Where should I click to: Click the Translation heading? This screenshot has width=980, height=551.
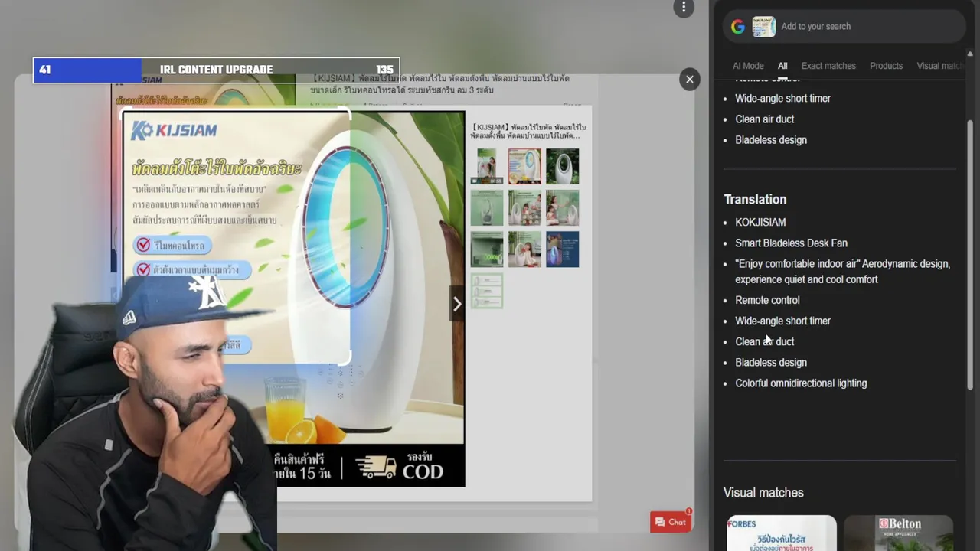pyautogui.click(x=755, y=199)
